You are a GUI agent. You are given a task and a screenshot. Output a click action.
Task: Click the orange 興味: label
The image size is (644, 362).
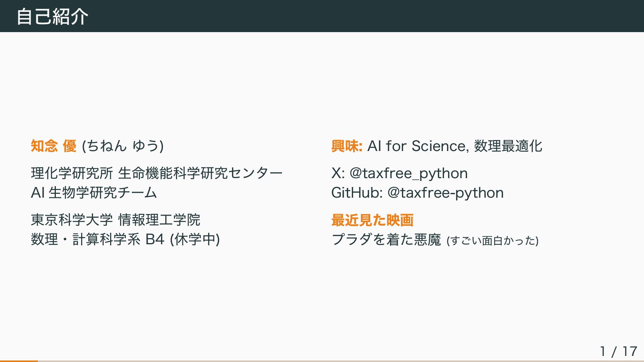click(x=346, y=146)
